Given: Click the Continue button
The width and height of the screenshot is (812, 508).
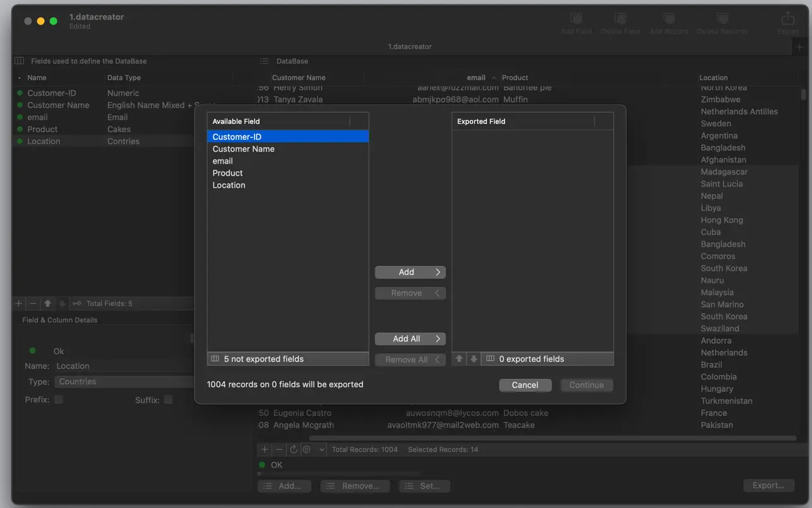Looking at the screenshot, I should 587,385.
